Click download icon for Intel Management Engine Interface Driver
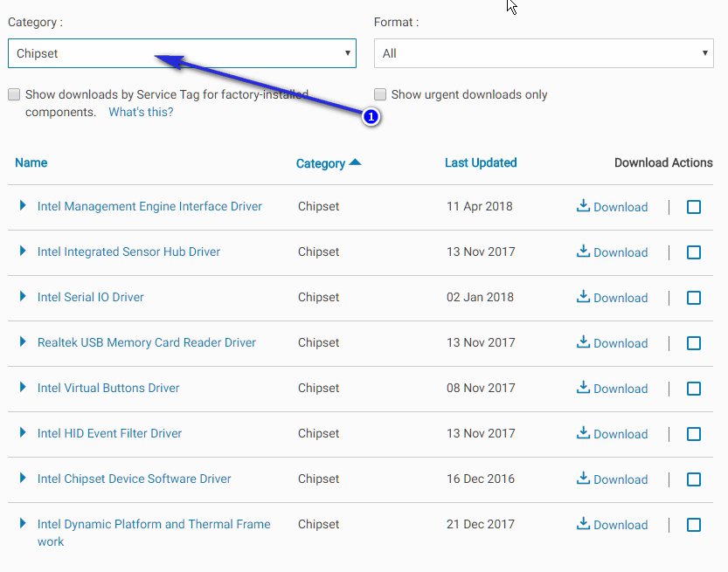The image size is (728, 572). click(583, 206)
